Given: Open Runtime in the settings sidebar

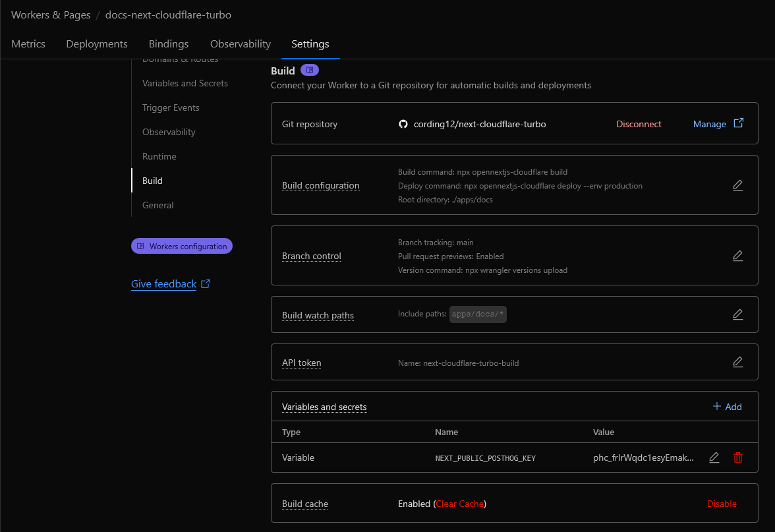Looking at the screenshot, I should 159,156.
